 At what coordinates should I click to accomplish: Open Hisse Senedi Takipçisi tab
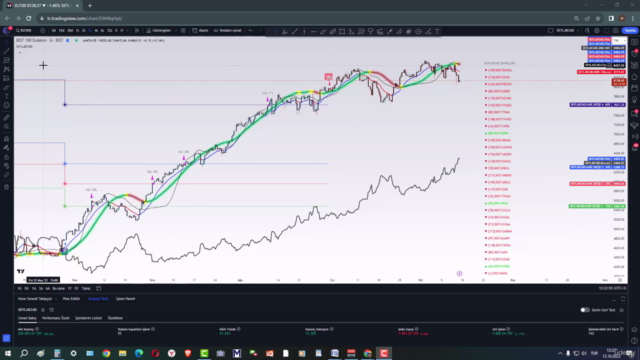click(x=35, y=299)
